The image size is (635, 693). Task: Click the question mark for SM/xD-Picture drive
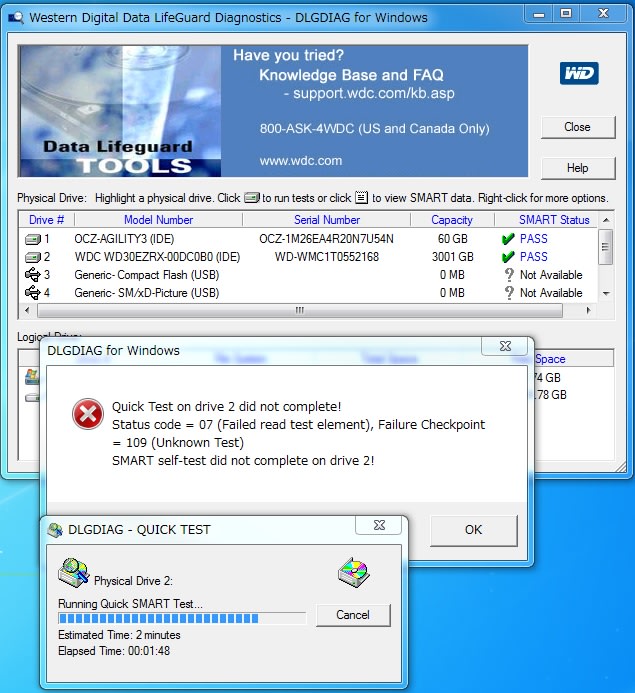(x=509, y=293)
